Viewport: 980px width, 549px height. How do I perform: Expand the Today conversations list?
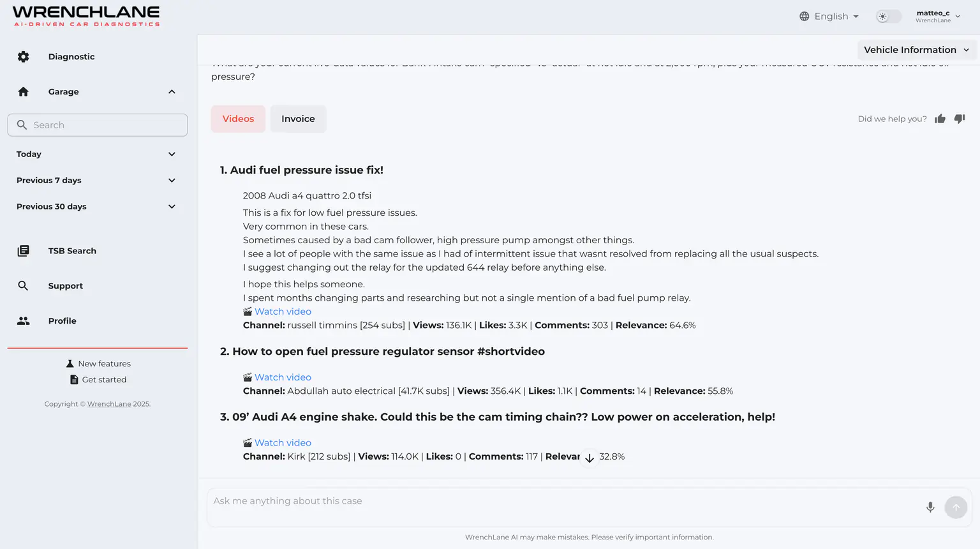pyautogui.click(x=172, y=154)
